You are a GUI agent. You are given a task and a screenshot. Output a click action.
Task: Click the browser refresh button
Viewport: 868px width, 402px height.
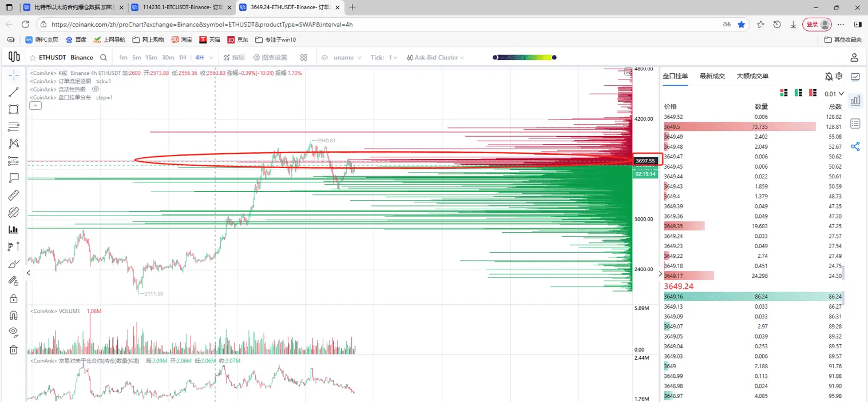(25, 25)
